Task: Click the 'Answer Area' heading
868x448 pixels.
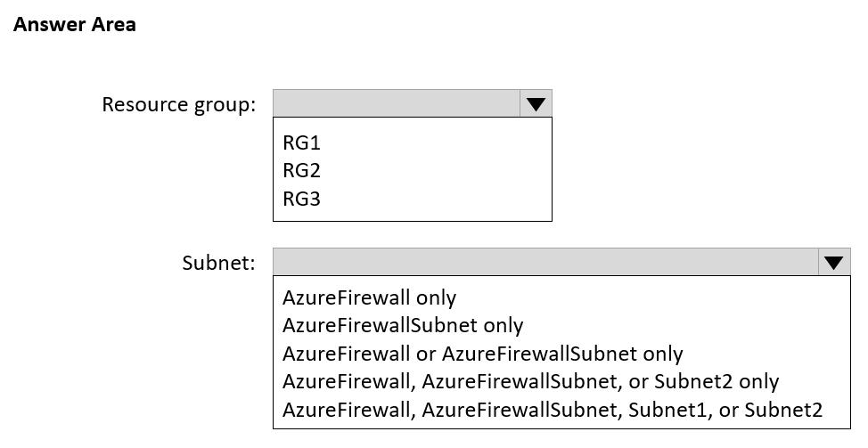Action: [x=75, y=24]
